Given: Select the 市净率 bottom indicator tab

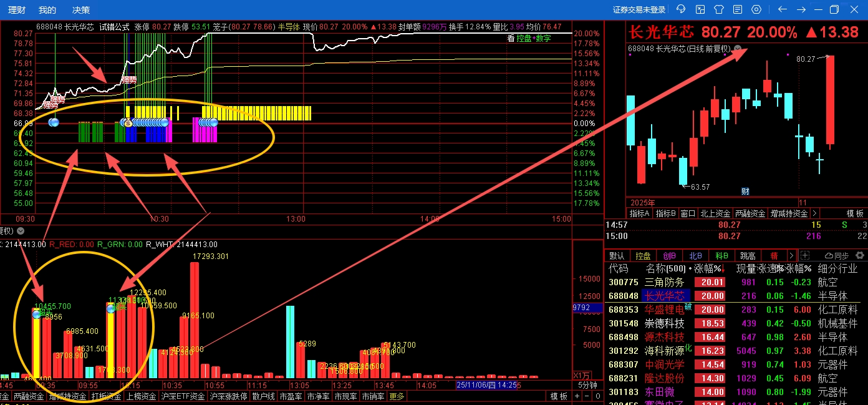Looking at the screenshot, I should 318,396.
